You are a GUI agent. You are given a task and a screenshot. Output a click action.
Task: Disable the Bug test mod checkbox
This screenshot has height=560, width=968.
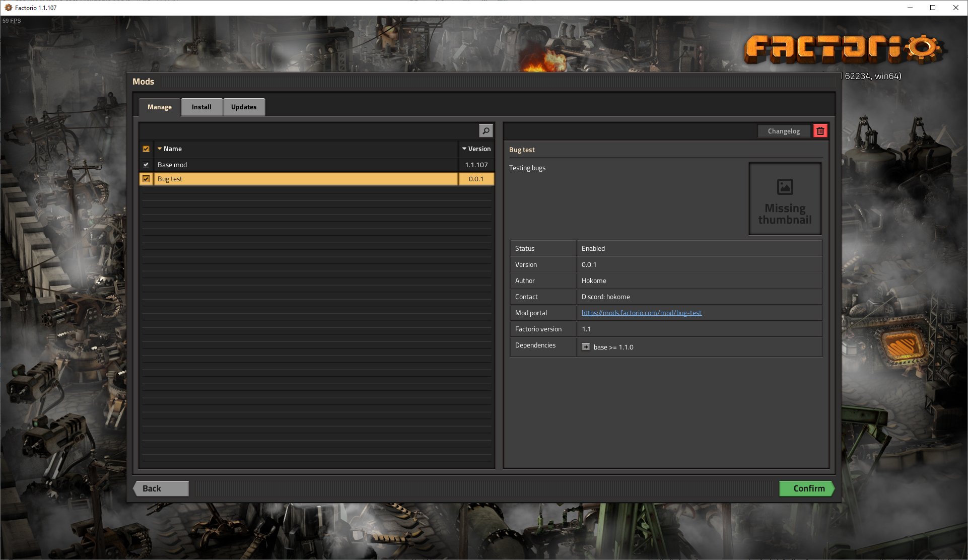146,179
